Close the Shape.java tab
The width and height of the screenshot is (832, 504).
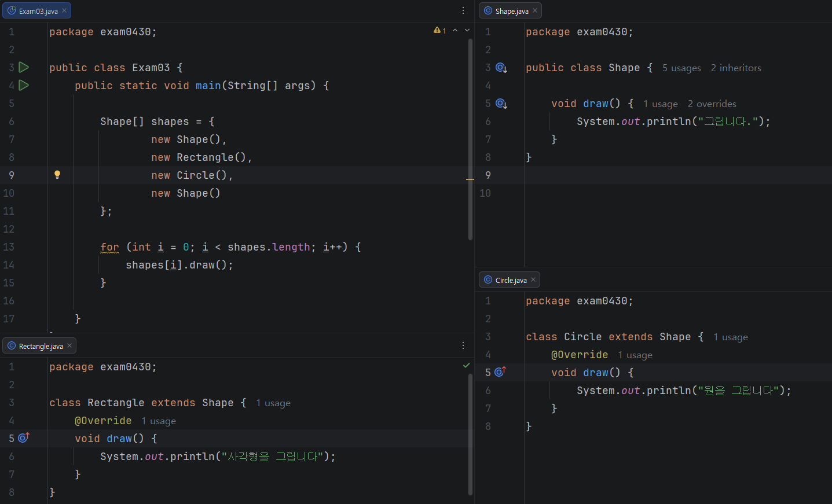pyautogui.click(x=535, y=10)
